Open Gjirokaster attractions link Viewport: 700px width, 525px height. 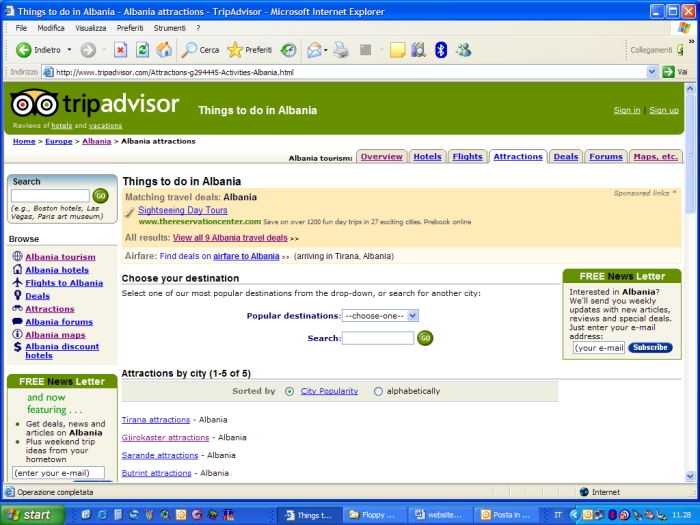165,438
